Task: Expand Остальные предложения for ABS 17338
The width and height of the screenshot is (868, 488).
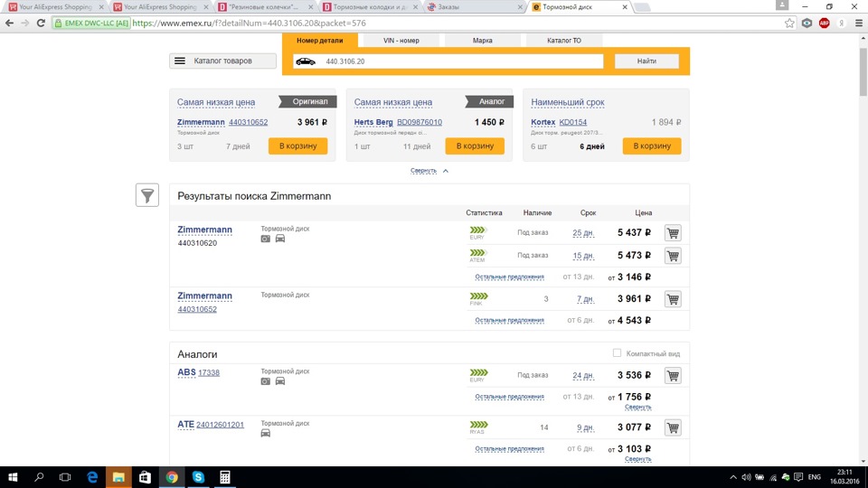Action: (x=509, y=397)
